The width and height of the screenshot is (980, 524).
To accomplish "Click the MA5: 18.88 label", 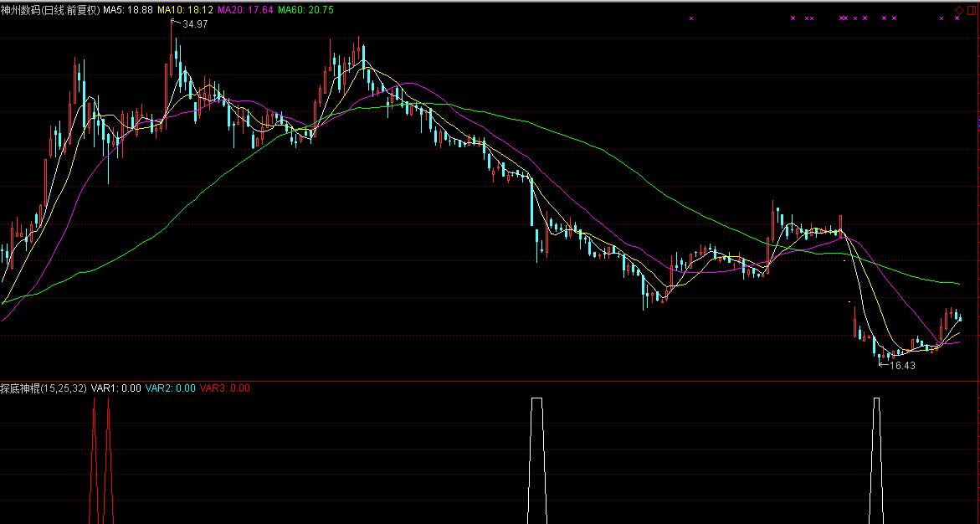I will click(128, 10).
